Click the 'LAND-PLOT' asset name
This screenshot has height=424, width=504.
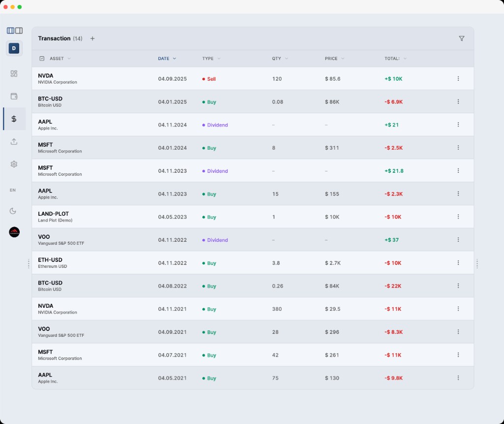click(x=53, y=214)
